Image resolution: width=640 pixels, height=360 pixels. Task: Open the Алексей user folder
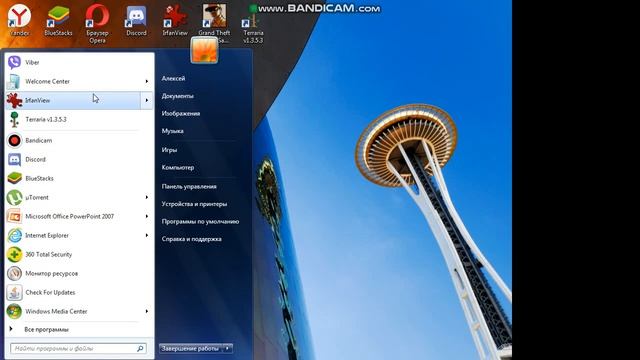[x=173, y=78]
